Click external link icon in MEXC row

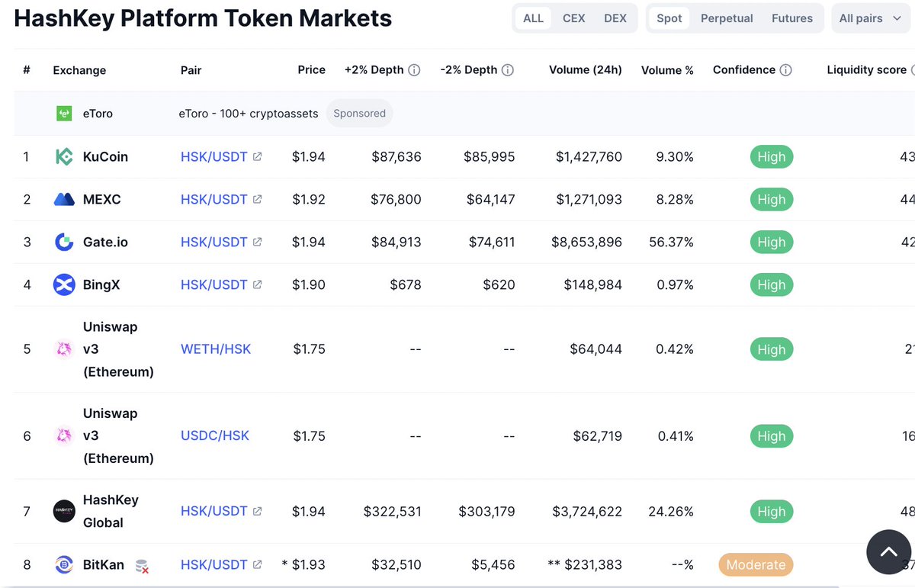tap(258, 199)
